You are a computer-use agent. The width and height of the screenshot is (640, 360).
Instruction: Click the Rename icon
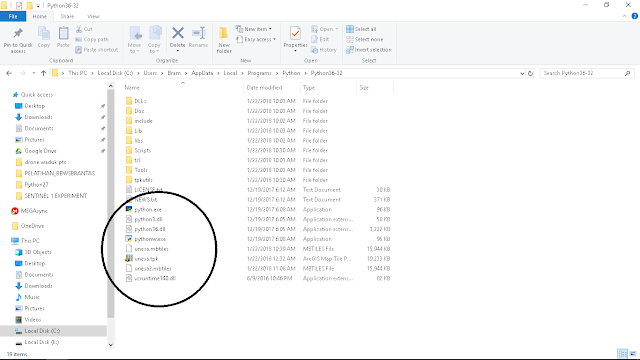[x=198, y=33]
